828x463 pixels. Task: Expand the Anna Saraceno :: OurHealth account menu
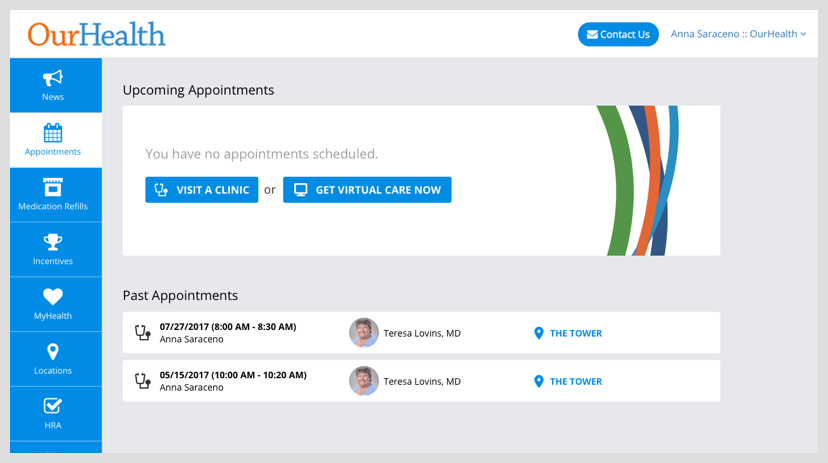click(x=738, y=34)
